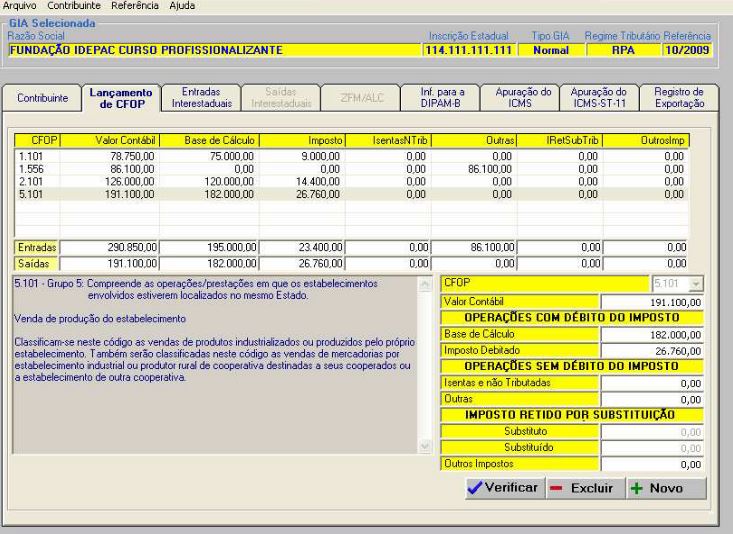
Task: Open the CFOP dropdown showing 5.101
Action: (696, 284)
